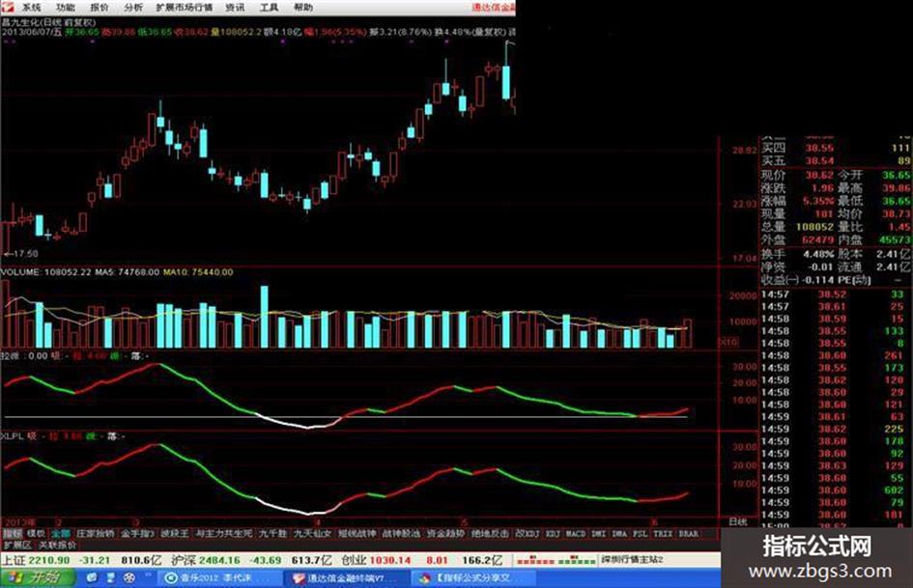Viewport: 913px width, 588px height.
Task: Select the 庄家抬轿 indicator tab
Action: [x=96, y=533]
